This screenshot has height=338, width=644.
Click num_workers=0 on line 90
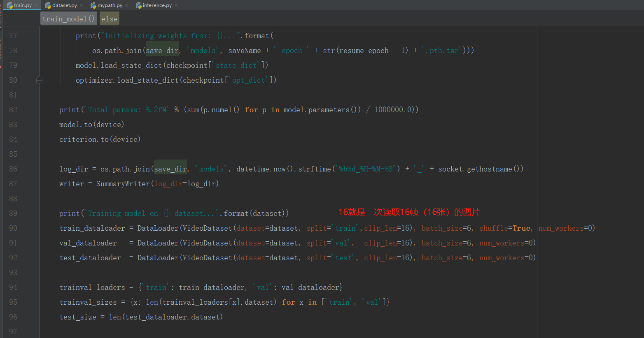click(565, 228)
